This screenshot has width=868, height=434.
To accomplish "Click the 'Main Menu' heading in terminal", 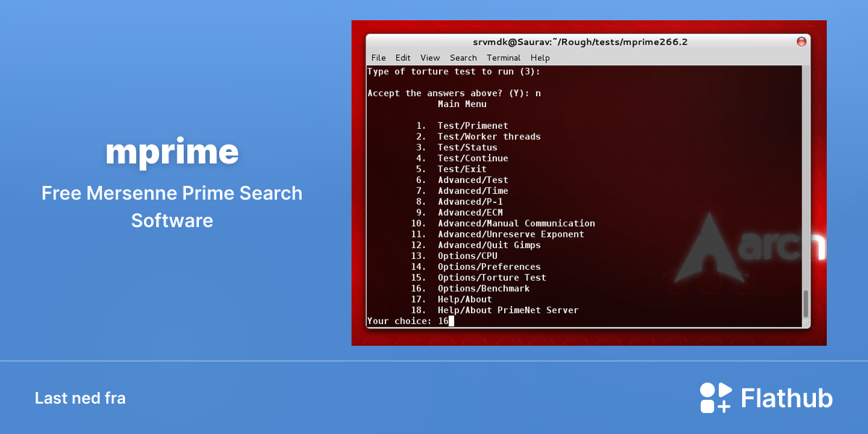I will click(462, 104).
